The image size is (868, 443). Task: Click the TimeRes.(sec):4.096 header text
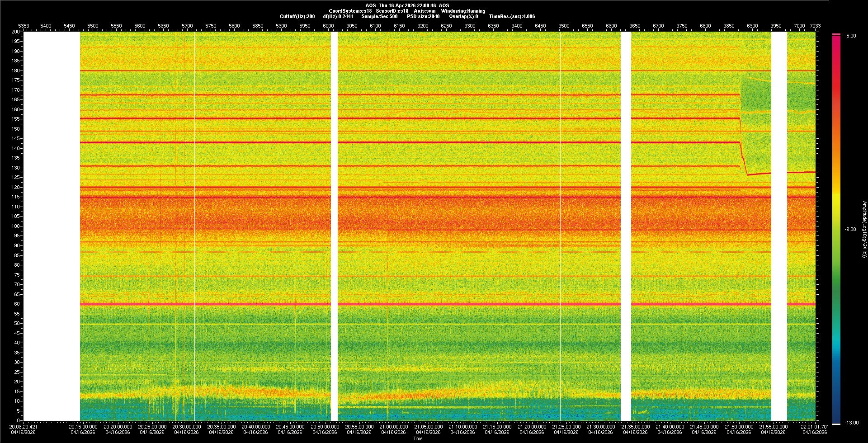click(512, 16)
